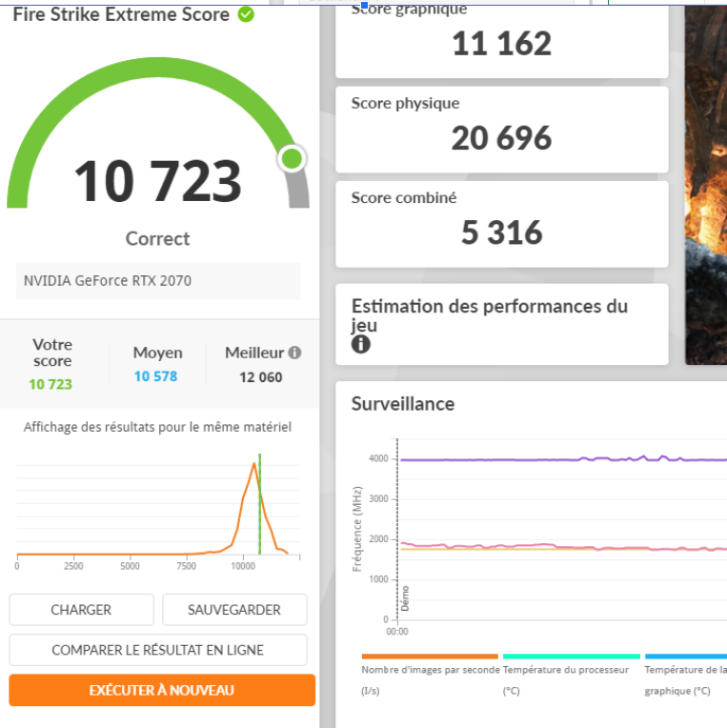Screen dimensions: 727x728
Task: Click the orange distribution curve peak
Action: (x=254, y=464)
